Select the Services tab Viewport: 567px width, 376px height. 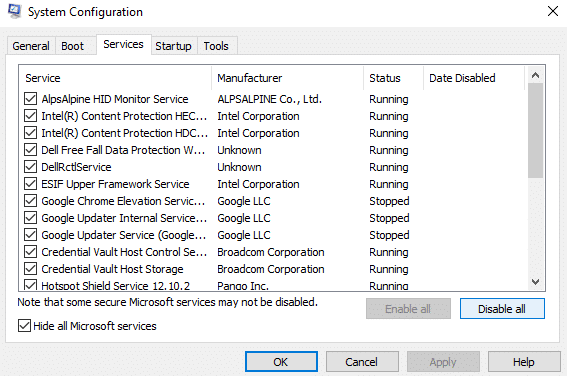point(123,44)
